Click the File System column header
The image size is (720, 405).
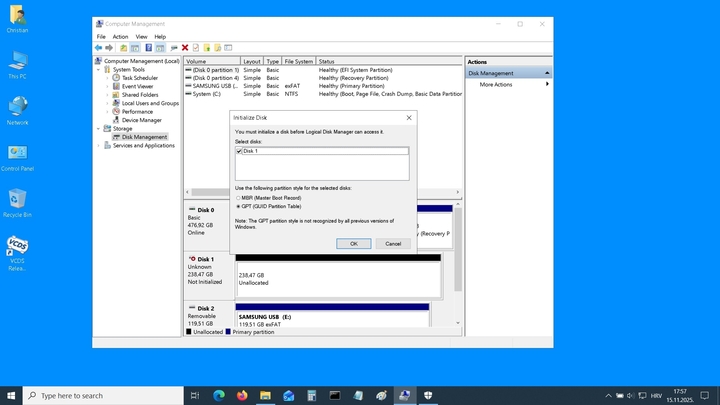pos(298,61)
